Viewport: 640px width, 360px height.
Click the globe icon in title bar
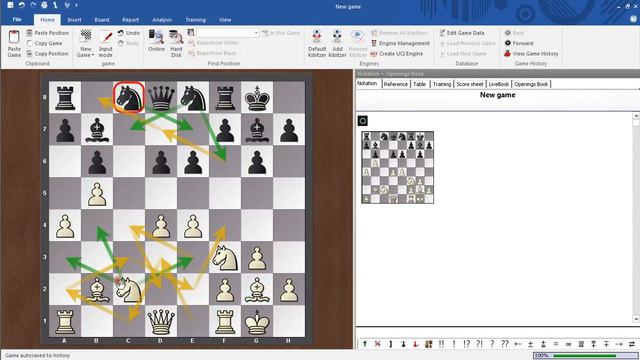(44, 5)
